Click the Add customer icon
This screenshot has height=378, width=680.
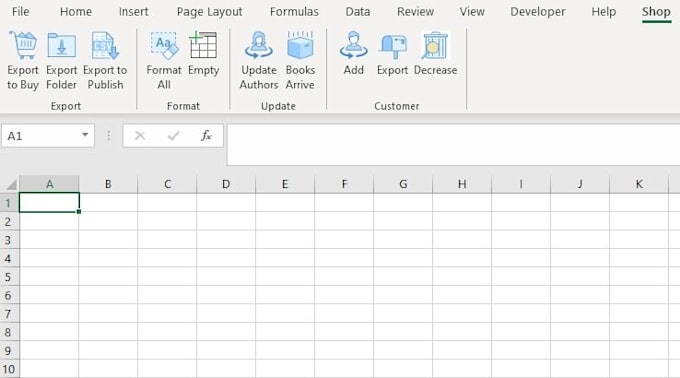coord(353,45)
